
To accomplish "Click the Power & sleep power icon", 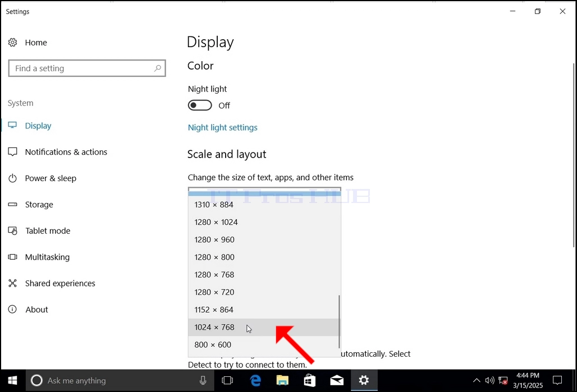I will click(12, 178).
